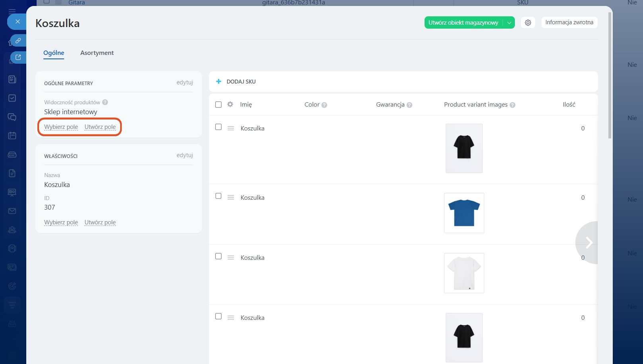Open the first Koszulka row drag menu

tap(231, 128)
